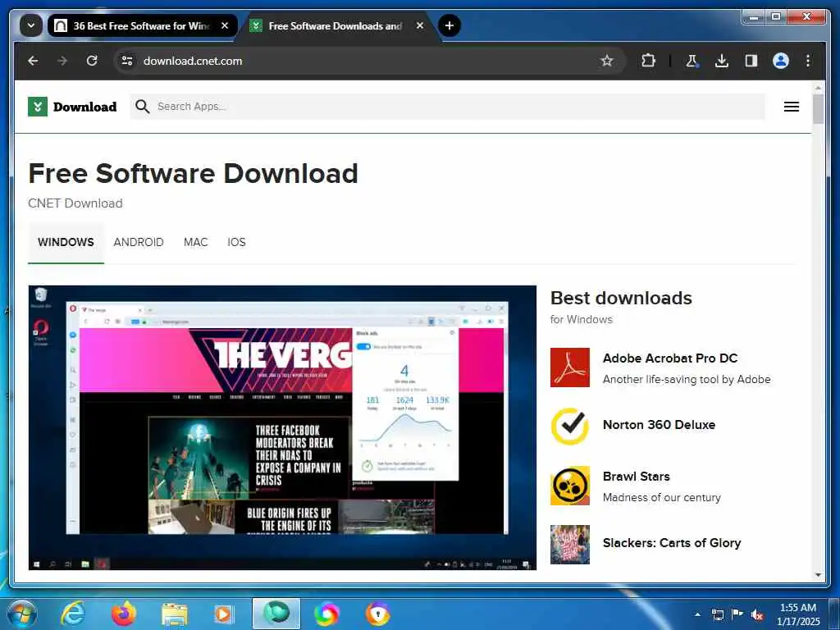840x630 pixels.
Task: Open Norton 360 Deluxe link
Action: tap(659, 425)
